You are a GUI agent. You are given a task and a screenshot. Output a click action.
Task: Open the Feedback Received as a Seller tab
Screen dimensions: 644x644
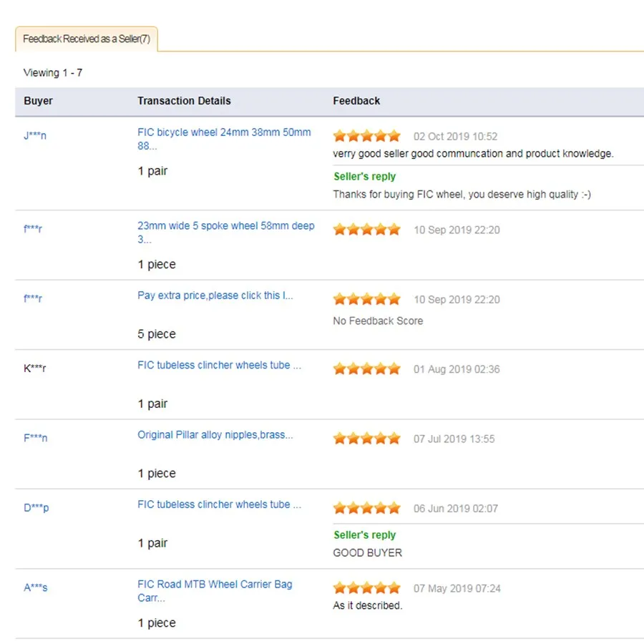click(x=87, y=39)
